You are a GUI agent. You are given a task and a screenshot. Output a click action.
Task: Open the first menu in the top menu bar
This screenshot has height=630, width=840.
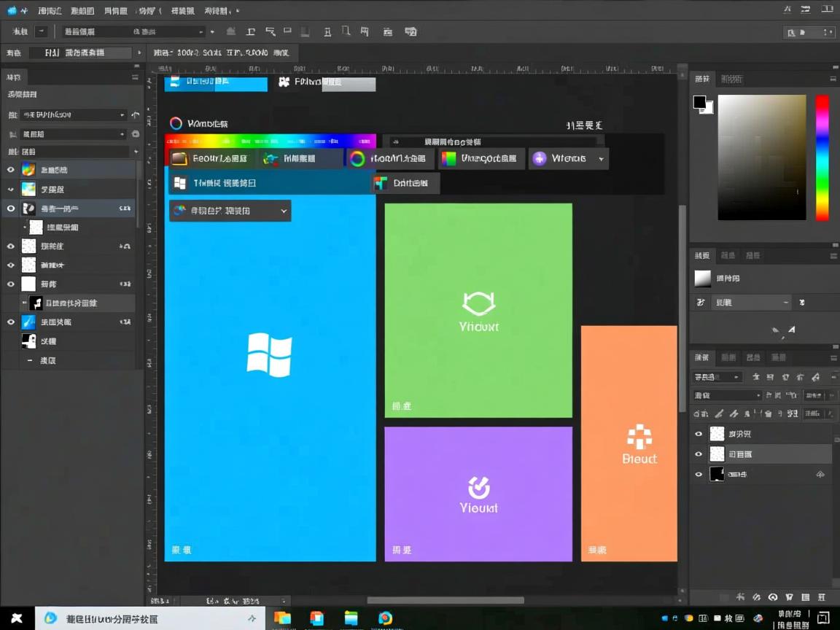[49, 11]
